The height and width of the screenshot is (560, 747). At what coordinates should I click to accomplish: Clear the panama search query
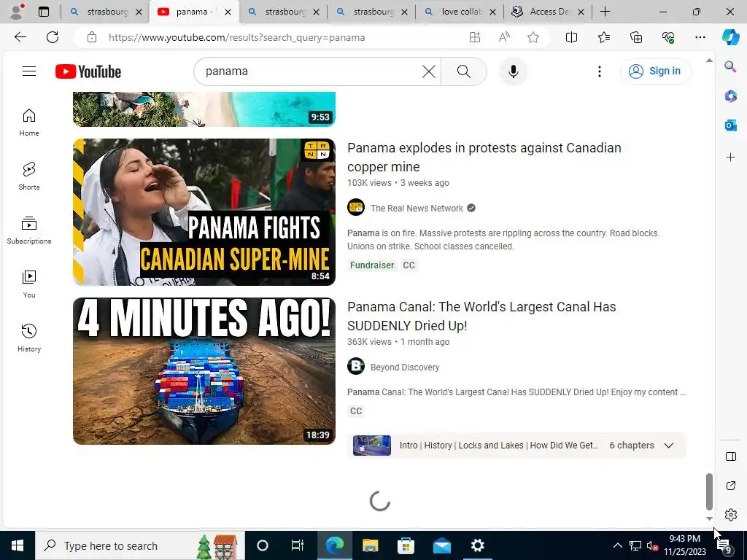pos(429,71)
